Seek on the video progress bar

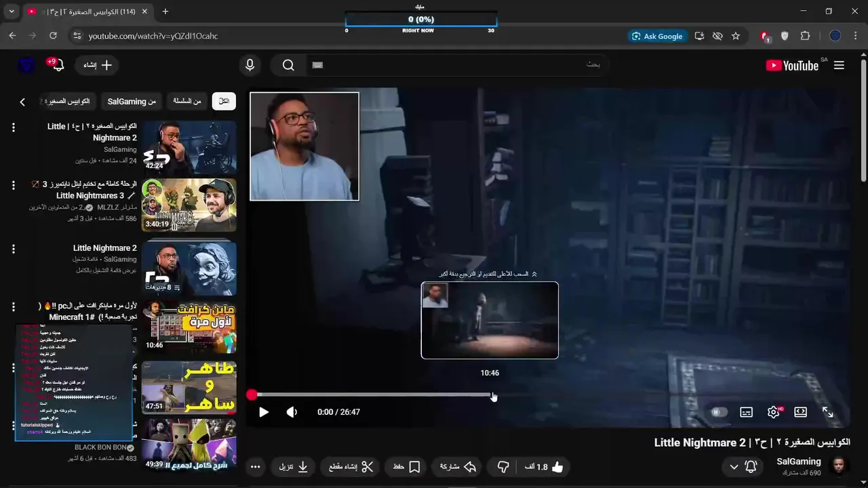pos(549,394)
